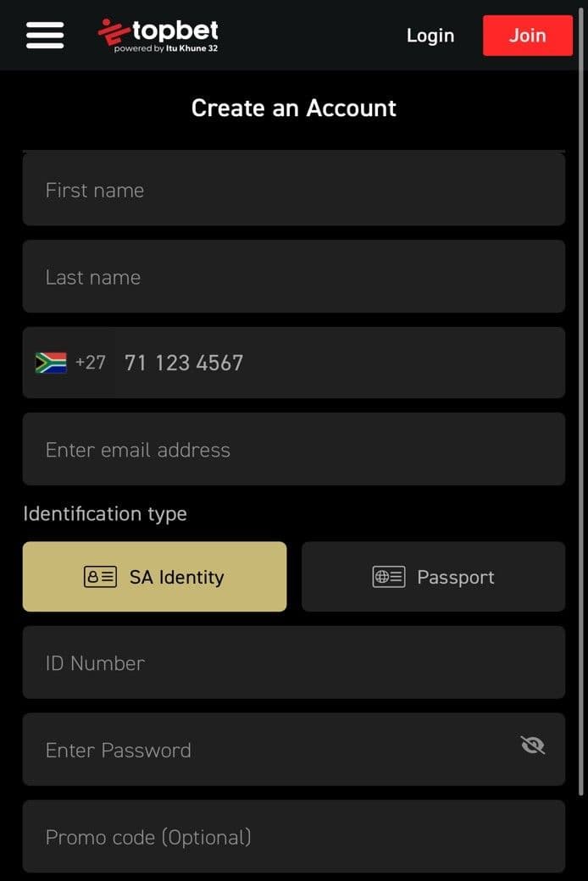The image size is (588, 881).
Task: Select Passport identification type
Action: (x=433, y=576)
